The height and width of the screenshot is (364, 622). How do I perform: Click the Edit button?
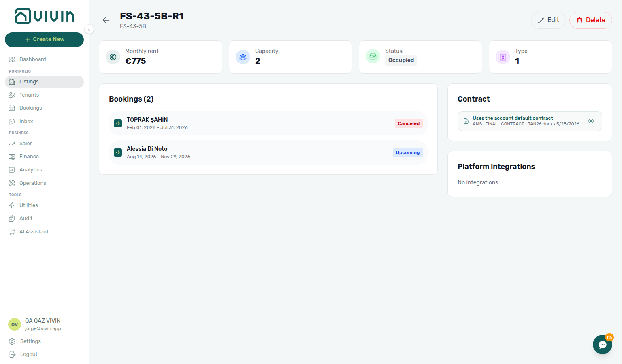pyautogui.click(x=548, y=20)
